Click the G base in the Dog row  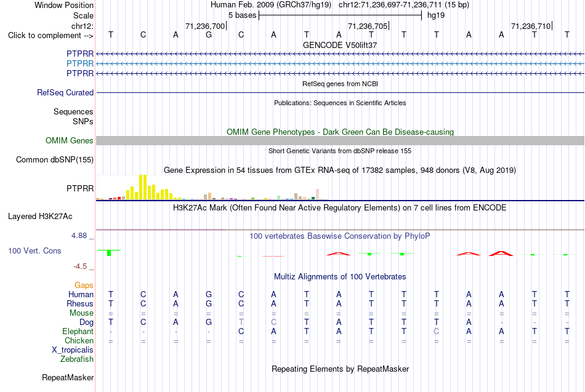point(209,322)
